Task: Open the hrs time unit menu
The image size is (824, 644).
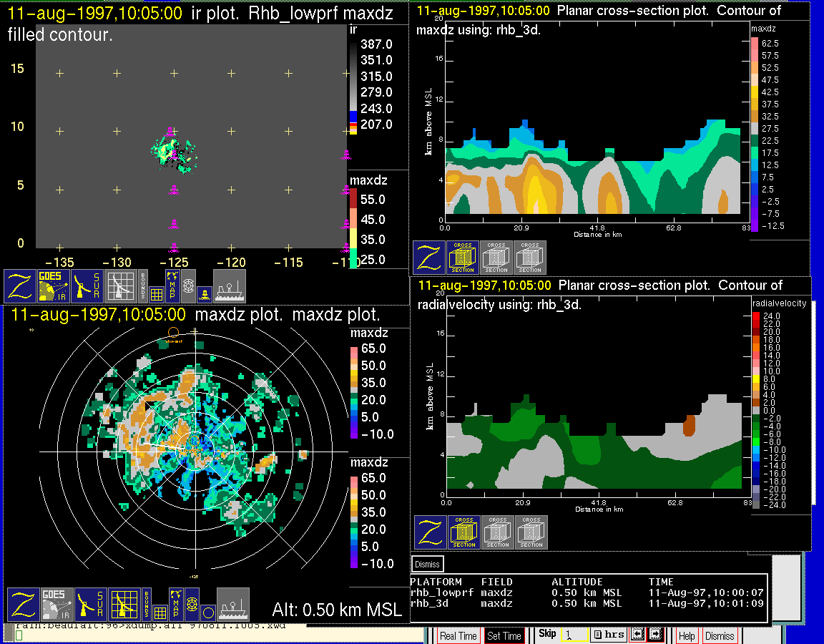Action: tap(609, 635)
